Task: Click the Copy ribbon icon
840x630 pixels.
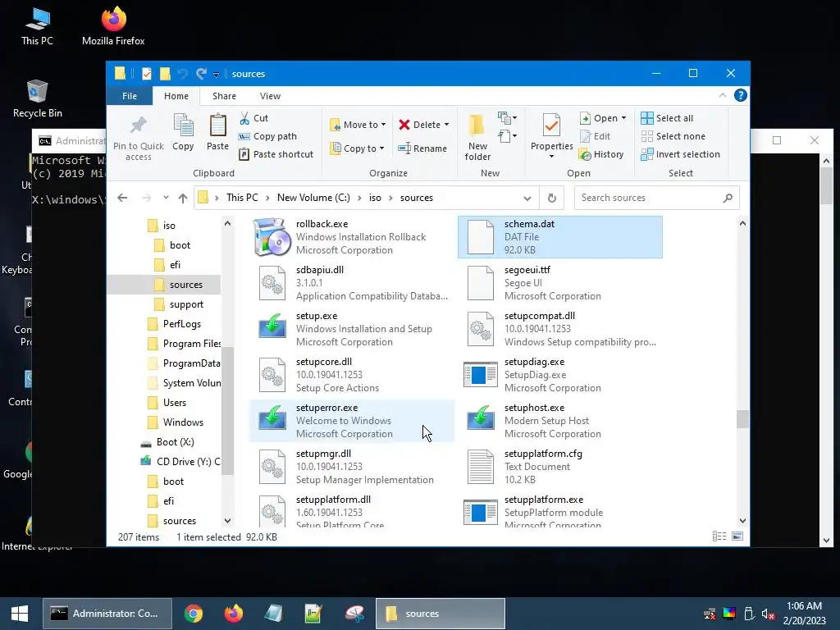Action: pos(183,126)
